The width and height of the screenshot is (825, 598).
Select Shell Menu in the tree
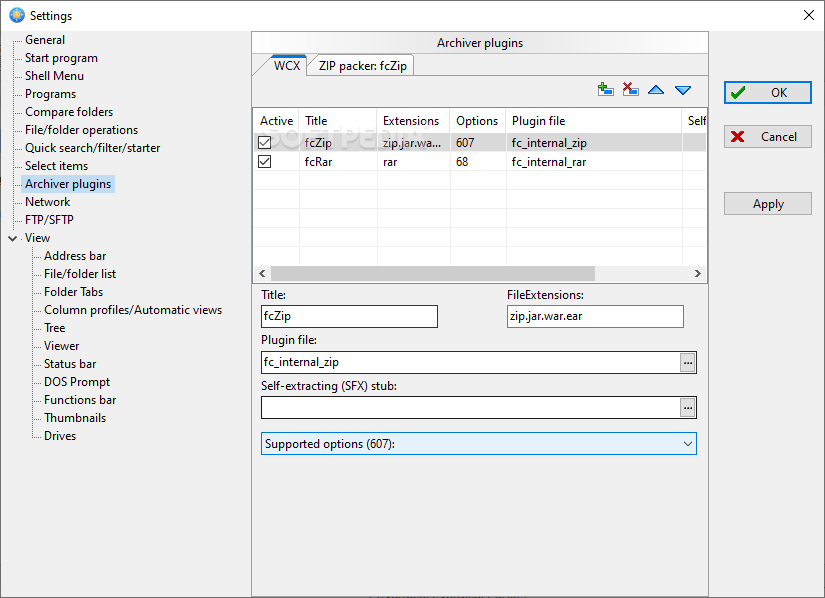54,76
